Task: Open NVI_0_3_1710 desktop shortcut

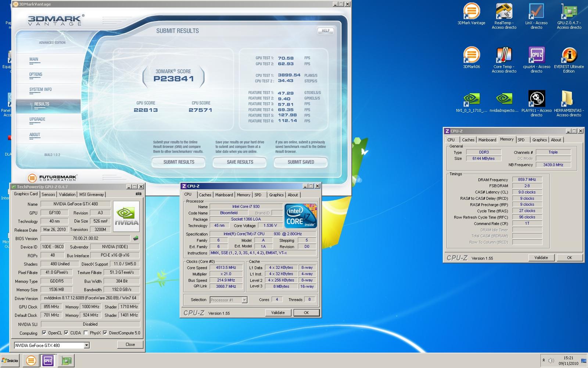Action: [x=471, y=102]
